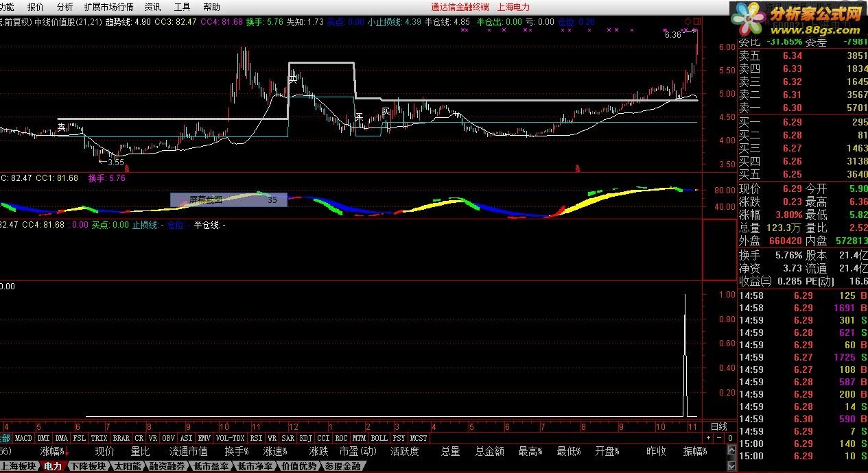Image resolution: width=868 pixels, height=473 pixels.
Task: Click the 卖一 ask price 6.30
Action: [x=792, y=108]
